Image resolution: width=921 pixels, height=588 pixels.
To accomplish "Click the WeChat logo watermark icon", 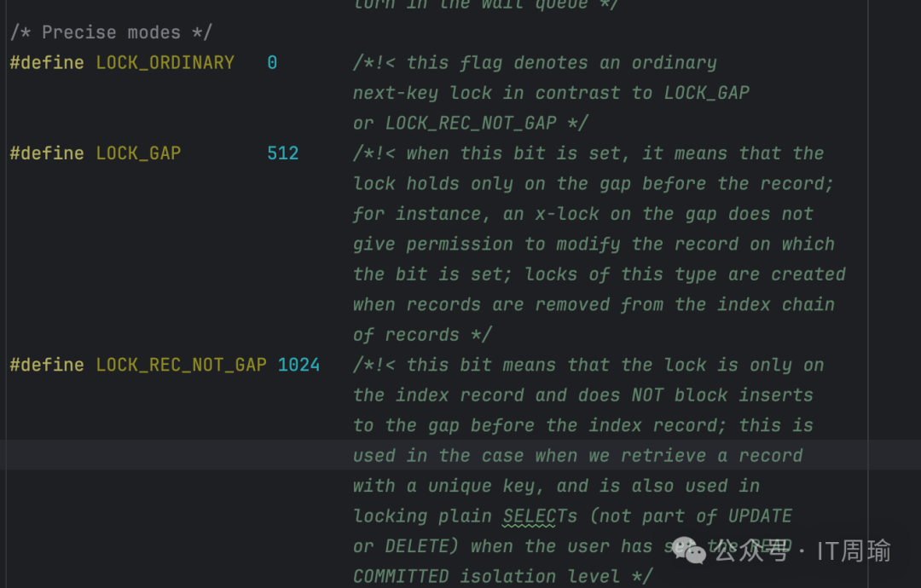I will (689, 551).
